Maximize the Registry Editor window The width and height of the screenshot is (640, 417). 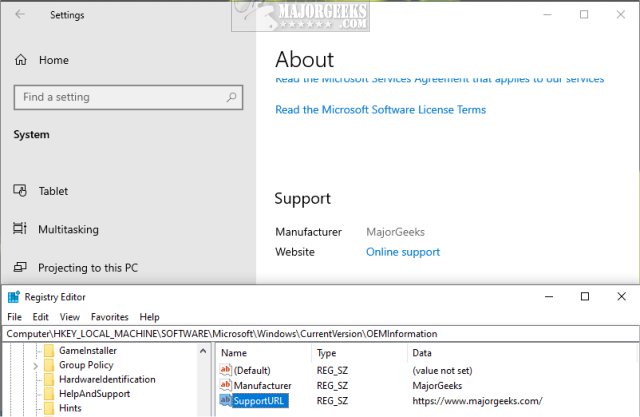tap(584, 297)
